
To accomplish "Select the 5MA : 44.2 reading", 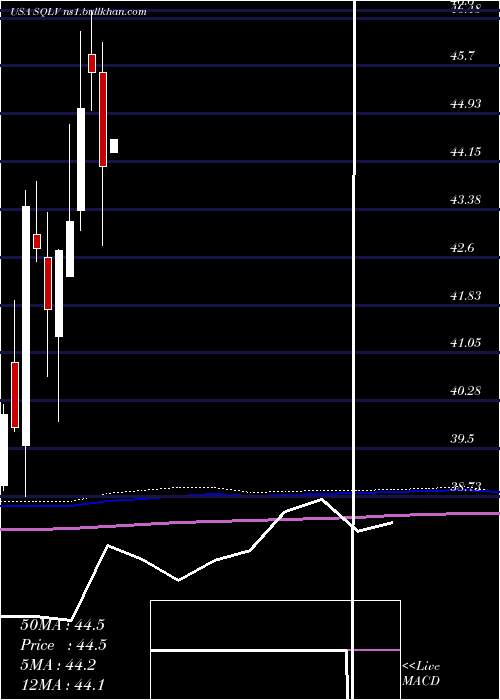I will (58, 665).
